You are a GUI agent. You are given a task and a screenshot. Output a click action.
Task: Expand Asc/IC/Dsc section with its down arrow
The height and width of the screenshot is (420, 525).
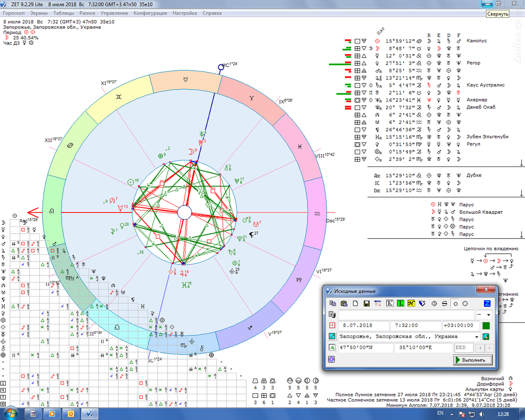(x=521, y=194)
